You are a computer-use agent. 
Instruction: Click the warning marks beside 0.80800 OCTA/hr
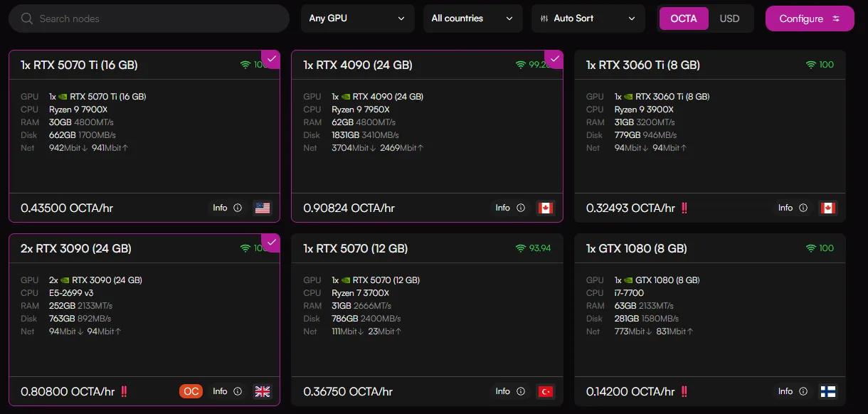tap(124, 392)
